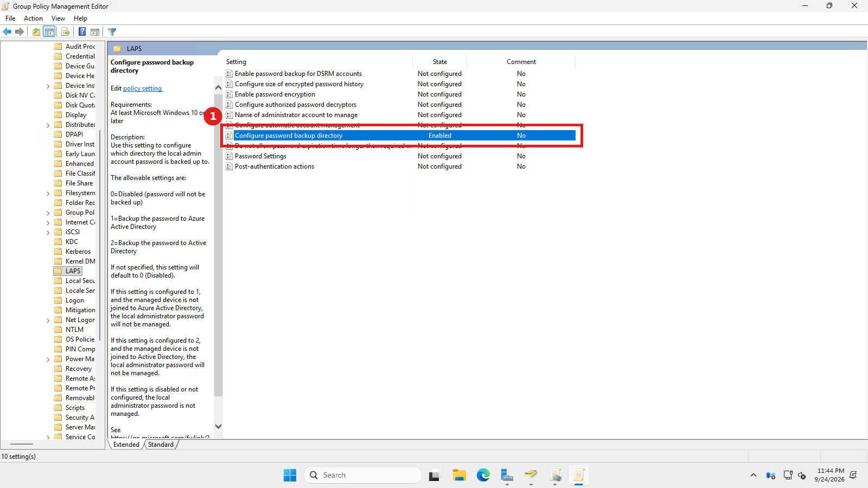Viewport: 868px width, 488px height.
Task: Expand the Filesystem tree node
Action: click(x=48, y=194)
